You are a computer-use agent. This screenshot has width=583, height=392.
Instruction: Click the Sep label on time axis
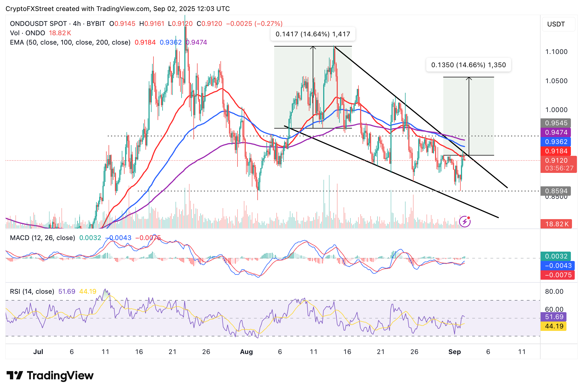tap(454, 352)
